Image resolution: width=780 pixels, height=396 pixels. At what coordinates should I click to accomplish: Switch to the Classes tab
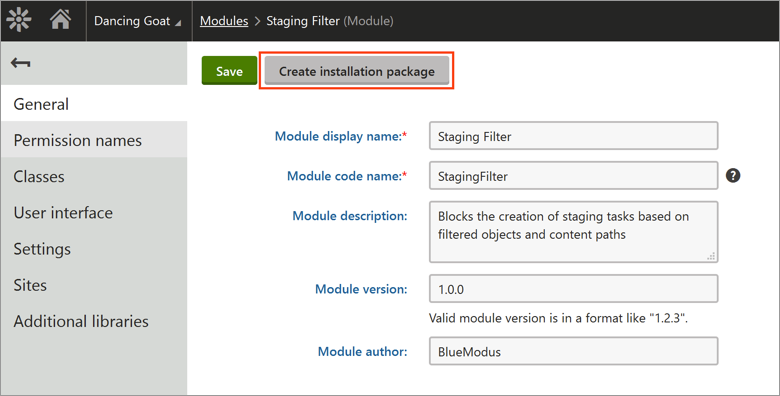94,177
